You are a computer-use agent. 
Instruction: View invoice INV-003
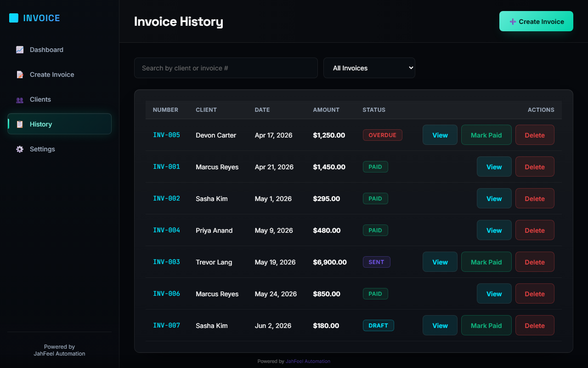[440, 262]
